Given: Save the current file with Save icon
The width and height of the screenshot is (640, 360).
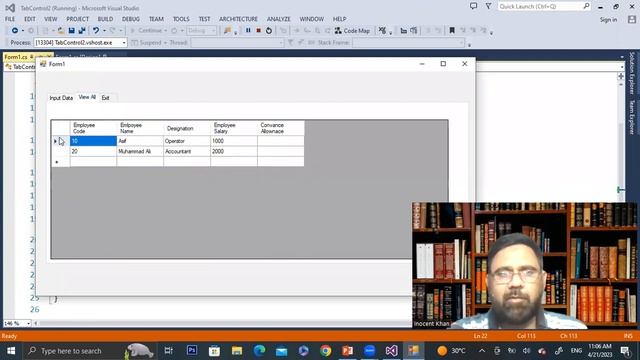Looking at the screenshot, I should click(x=71, y=31).
